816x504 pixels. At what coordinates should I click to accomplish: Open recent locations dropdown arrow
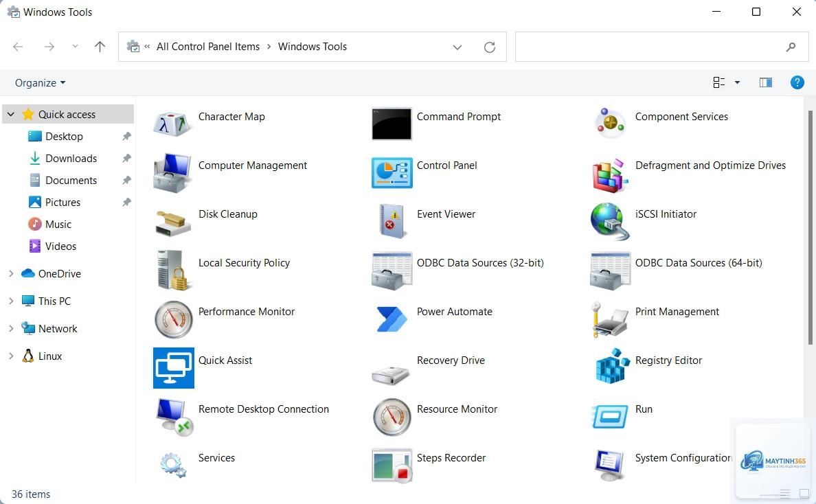click(75, 46)
